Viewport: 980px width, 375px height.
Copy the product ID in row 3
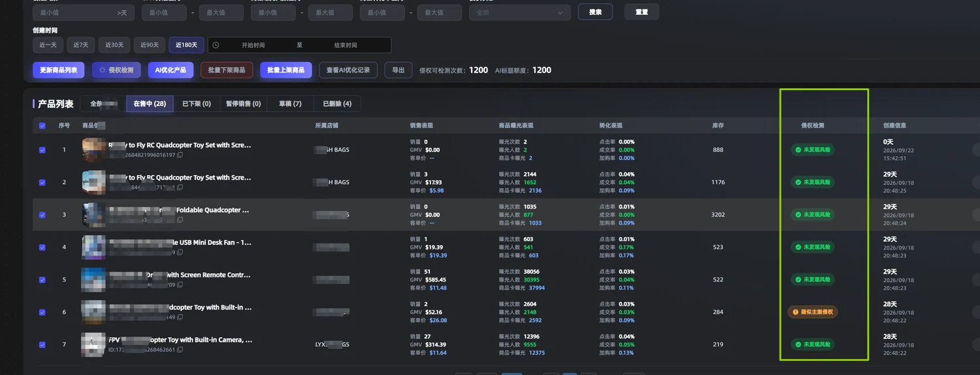pyautogui.click(x=180, y=221)
